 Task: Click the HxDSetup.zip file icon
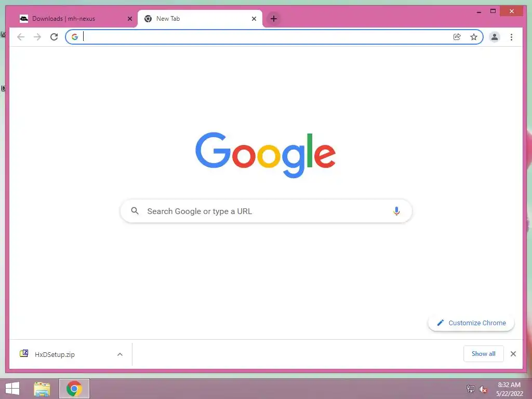24,353
